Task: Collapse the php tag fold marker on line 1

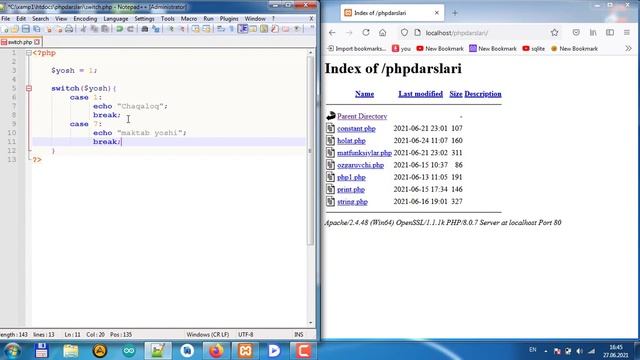Action: (x=29, y=53)
